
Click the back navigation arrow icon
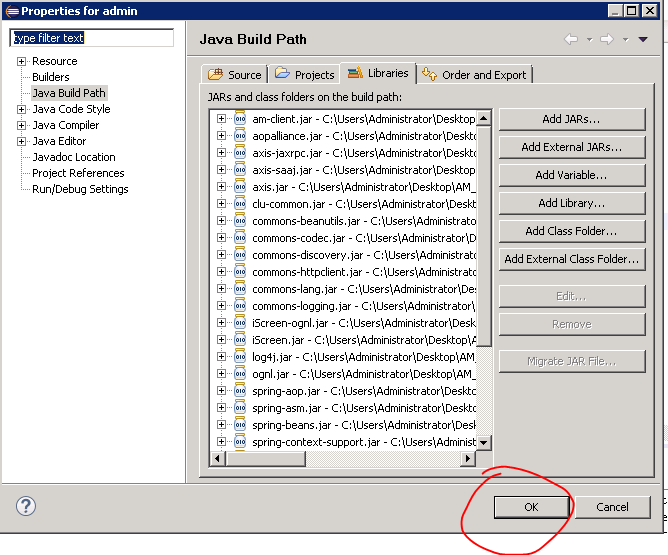(x=571, y=39)
